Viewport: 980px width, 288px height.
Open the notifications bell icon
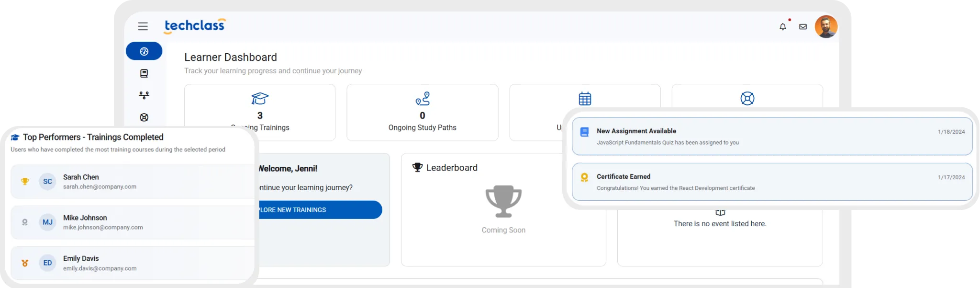tap(783, 27)
